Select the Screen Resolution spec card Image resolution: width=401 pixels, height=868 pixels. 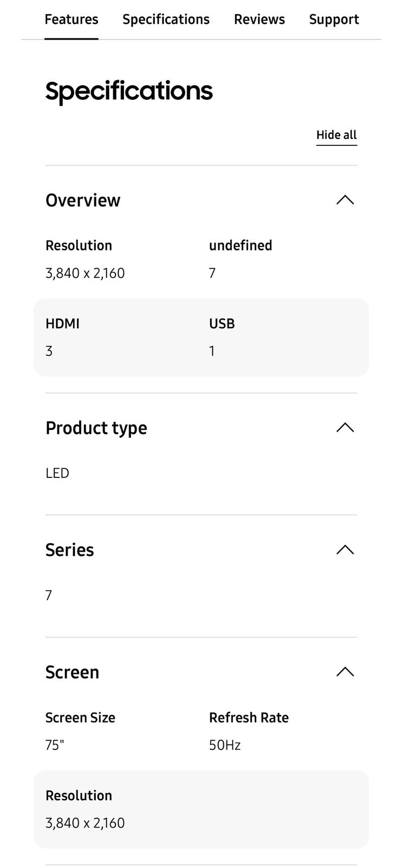pos(201,809)
